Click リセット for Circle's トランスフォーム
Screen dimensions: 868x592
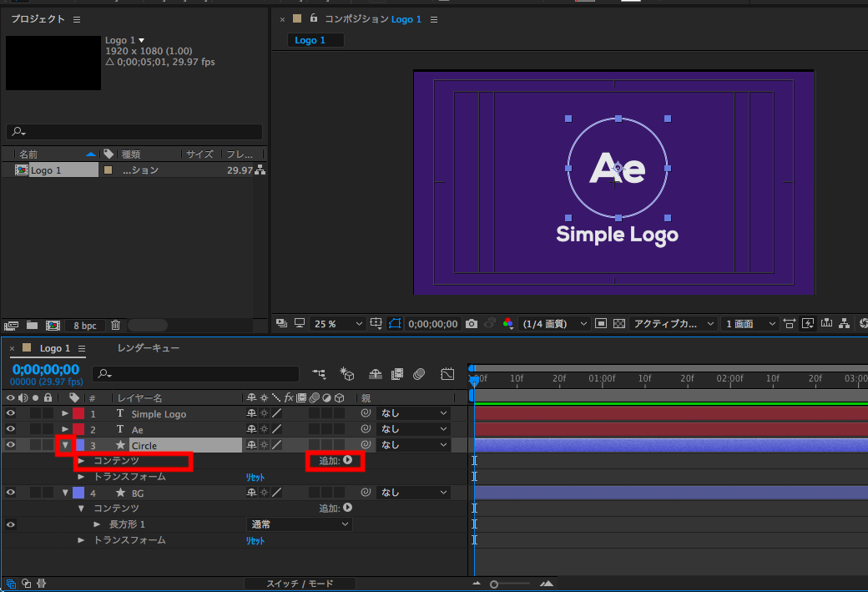[x=255, y=477]
